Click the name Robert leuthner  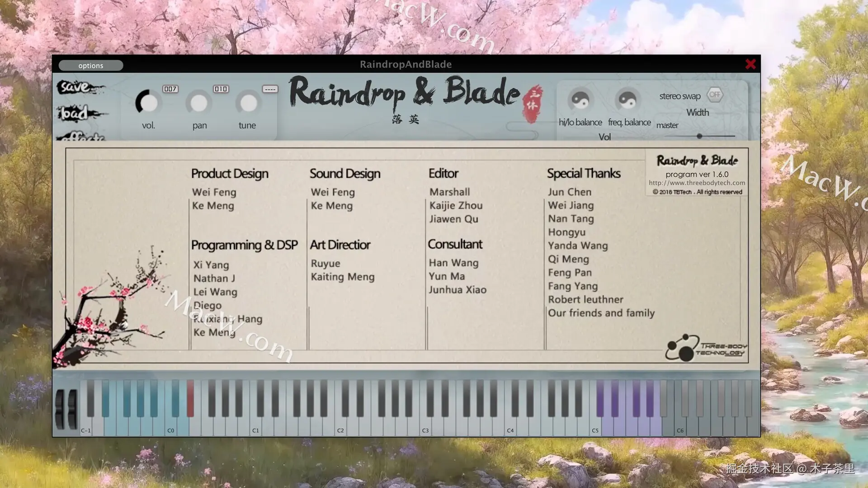coord(585,299)
